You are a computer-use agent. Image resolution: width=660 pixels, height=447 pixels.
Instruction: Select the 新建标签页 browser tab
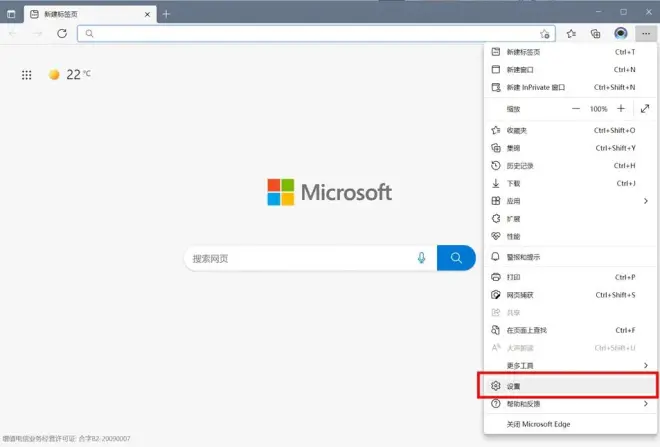[90, 14]
